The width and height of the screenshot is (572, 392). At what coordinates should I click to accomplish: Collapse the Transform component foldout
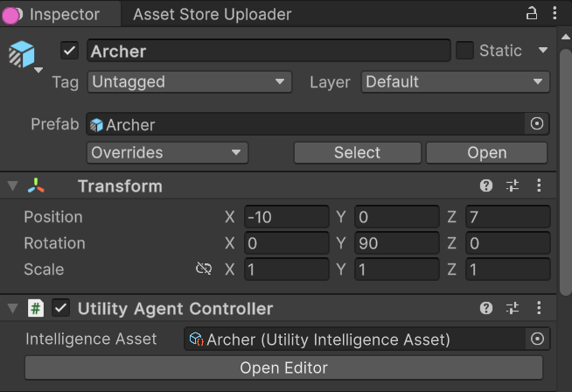pyautogui.click(x=13, y=185)
